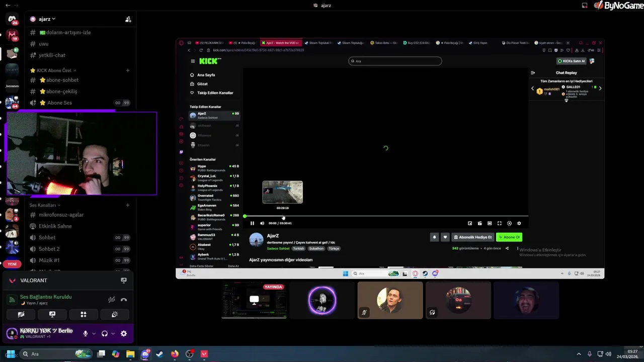Click the Windows taskbar search box
The image size is (644, 362).
coord(56,354)
